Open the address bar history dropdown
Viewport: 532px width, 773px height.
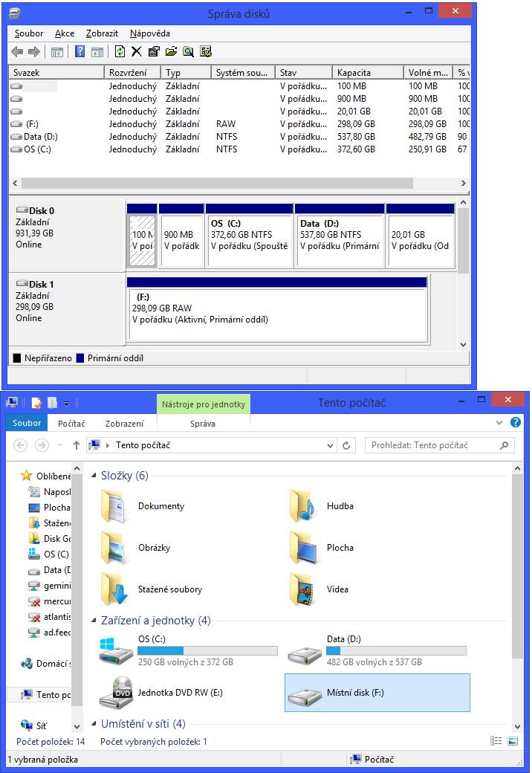331,446
